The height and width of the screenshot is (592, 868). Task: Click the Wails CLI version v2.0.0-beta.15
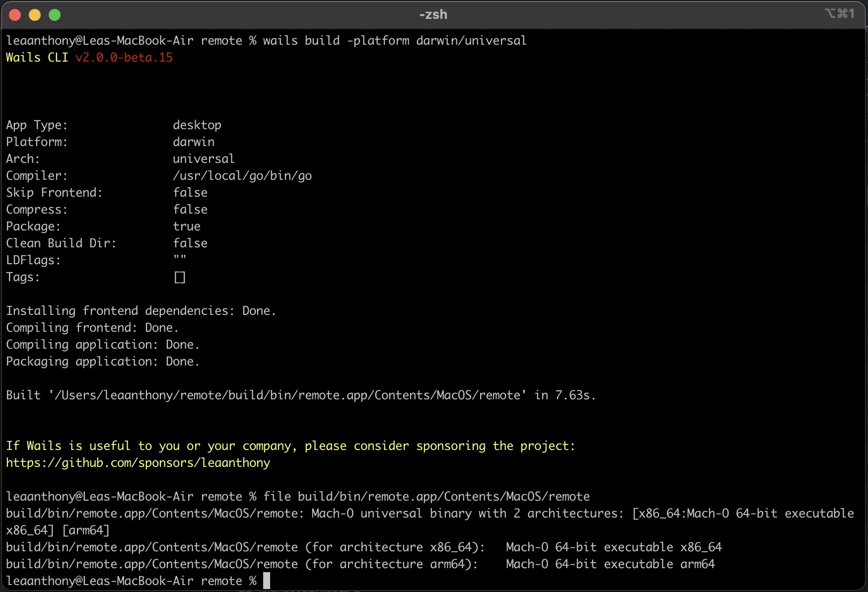click(x=124, y=57)
